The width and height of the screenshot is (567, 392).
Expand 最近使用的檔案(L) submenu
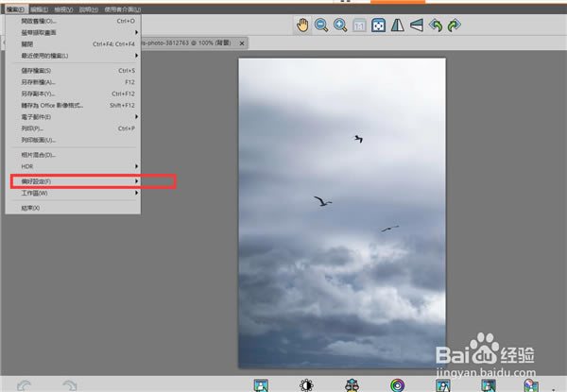coord(73,56)
